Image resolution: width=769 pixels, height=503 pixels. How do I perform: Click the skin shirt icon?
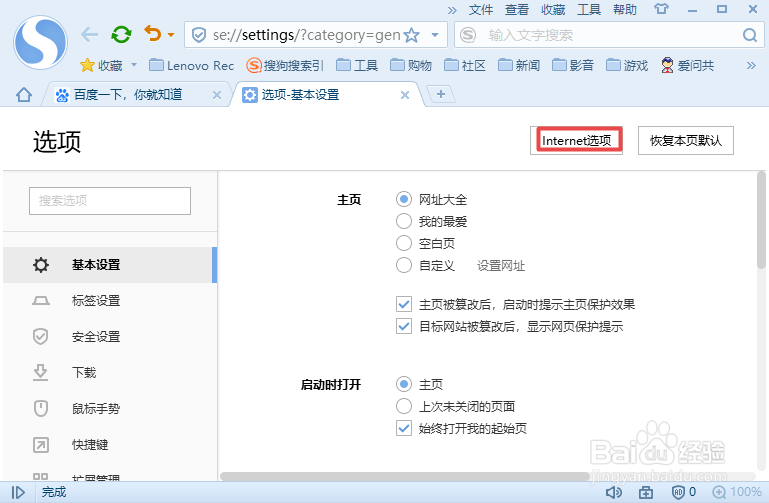click(661, 9)
